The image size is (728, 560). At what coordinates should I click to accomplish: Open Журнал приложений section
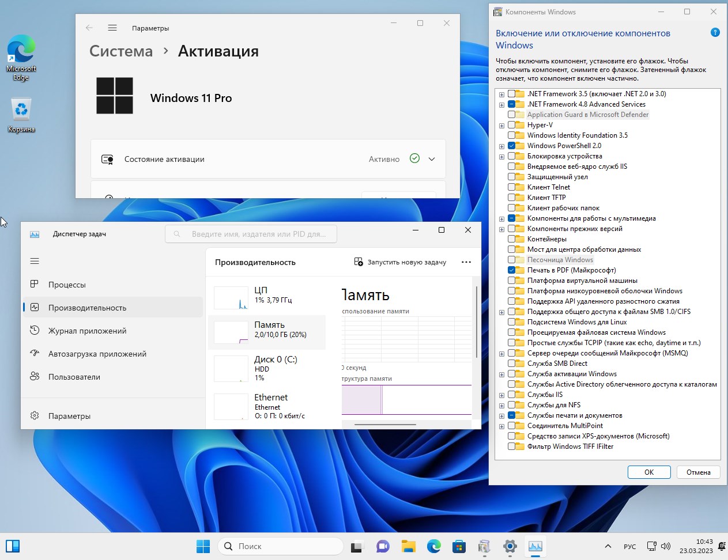[87, 331]
